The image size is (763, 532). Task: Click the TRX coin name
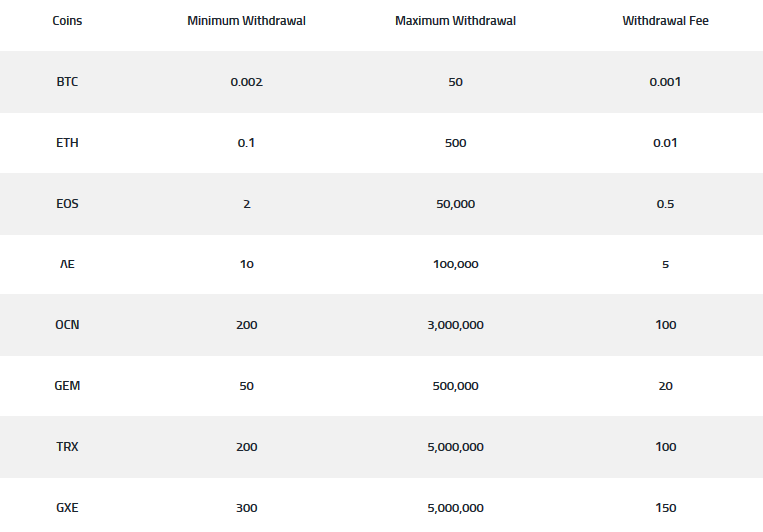[x=67, y=447]
